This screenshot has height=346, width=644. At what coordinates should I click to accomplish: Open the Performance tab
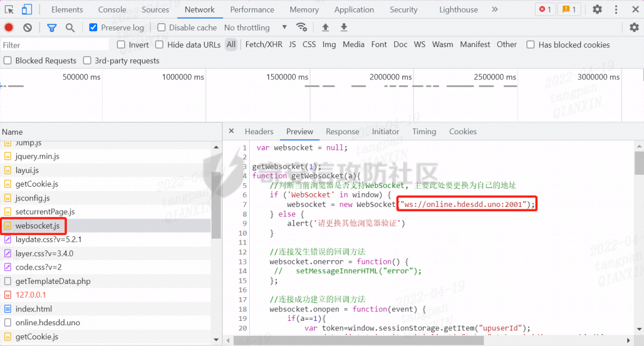click(x=252, y=10)
